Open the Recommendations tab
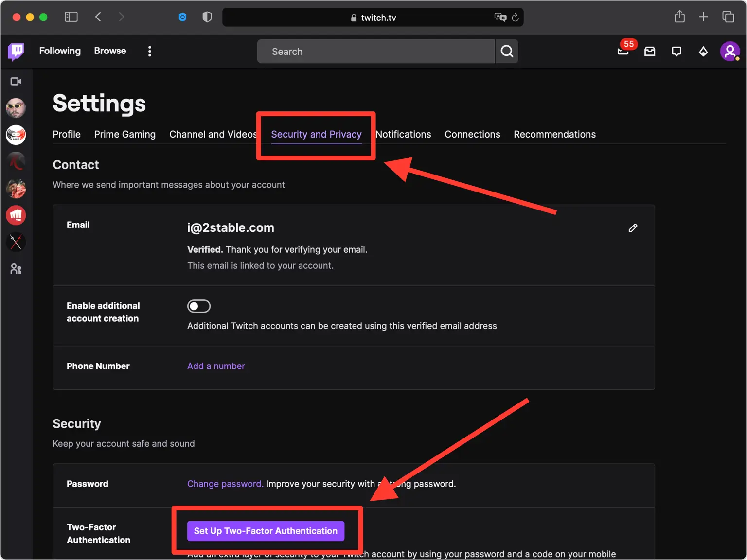The image size is (747, 560). [x=554, y=134]
